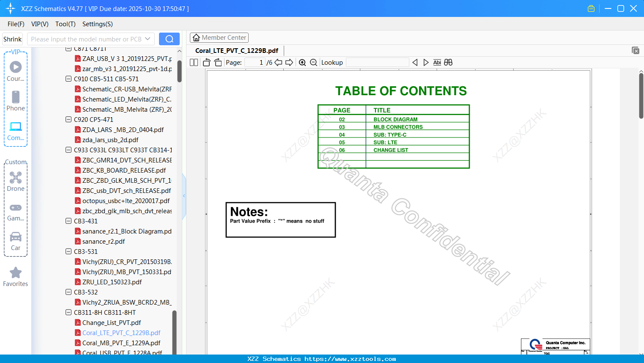
Task: Click the blue search button
Action: 169,39
